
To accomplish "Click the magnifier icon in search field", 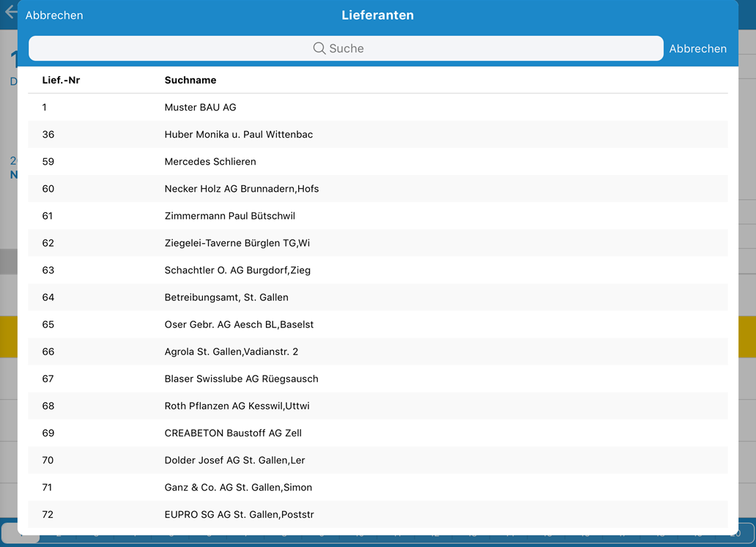I will (319, 48).
